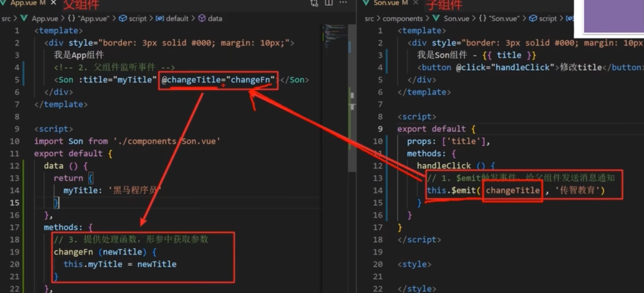Screen dimensions: 644x293
Task: Click the data cube icon in breadcrumb
Action: [202, 18]
